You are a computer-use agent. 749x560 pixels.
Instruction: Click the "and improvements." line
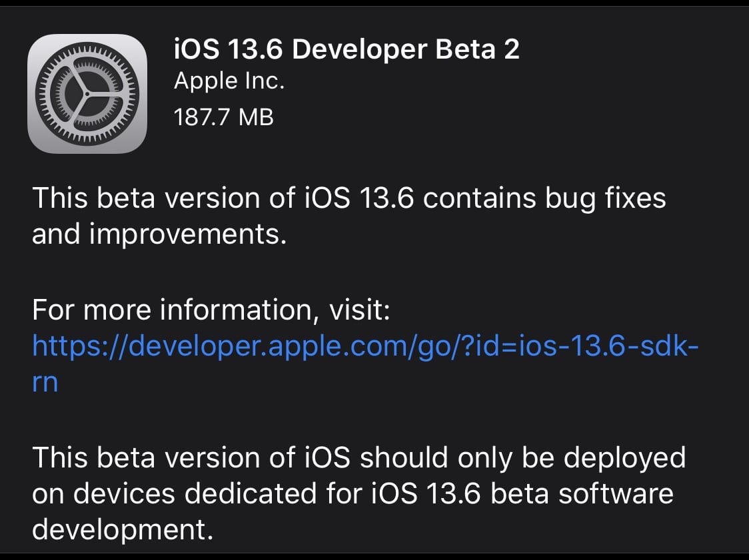point(159,236)
